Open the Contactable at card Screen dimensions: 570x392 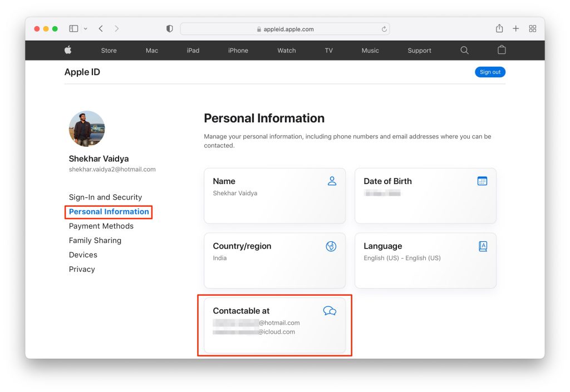(274, 325)
